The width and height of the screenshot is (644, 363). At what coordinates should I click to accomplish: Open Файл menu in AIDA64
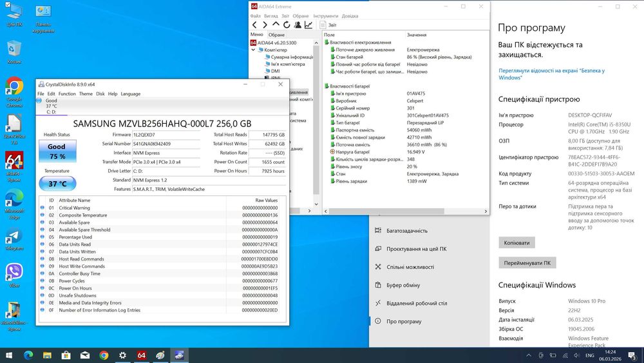256,16
